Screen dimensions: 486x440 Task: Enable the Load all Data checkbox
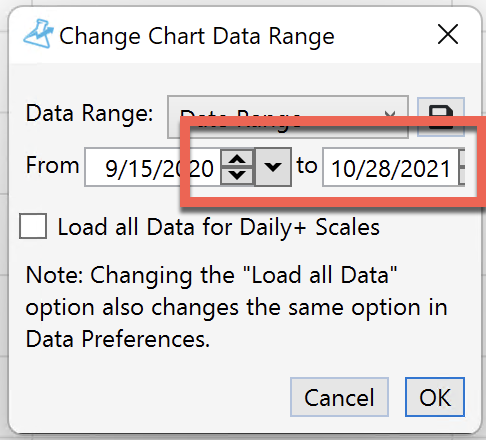click(33, 226)
